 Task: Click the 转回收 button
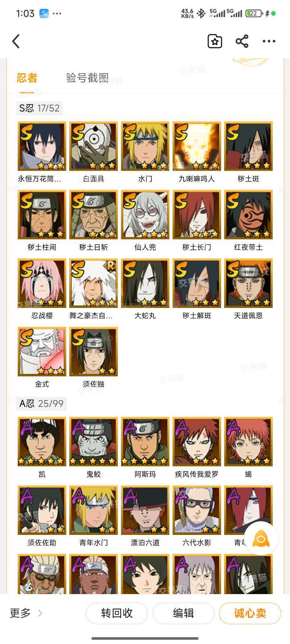[x=117, y=613]
